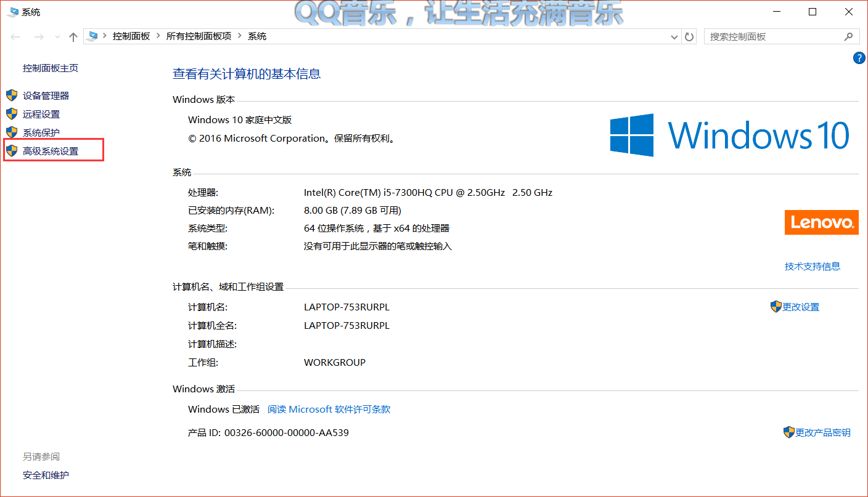This screenshot has height=497, width=868.
Task: Close the 系统 window
Action: point(848,12)
